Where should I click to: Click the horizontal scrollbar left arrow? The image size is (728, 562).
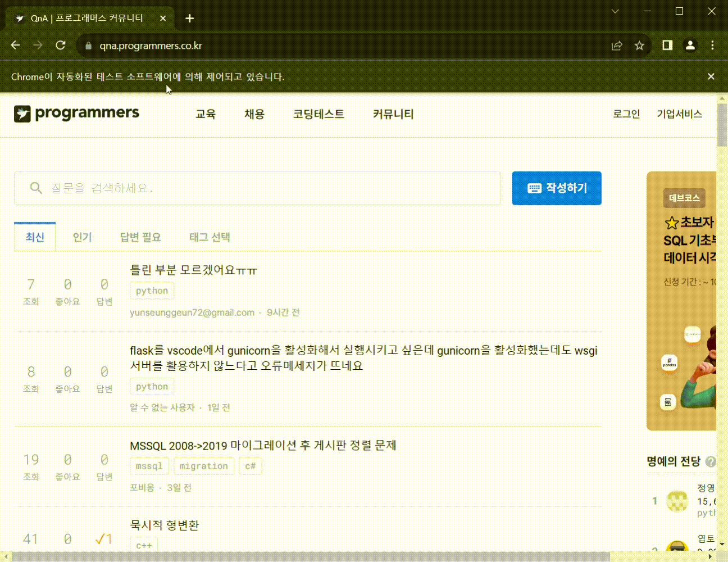coord(6,557)
